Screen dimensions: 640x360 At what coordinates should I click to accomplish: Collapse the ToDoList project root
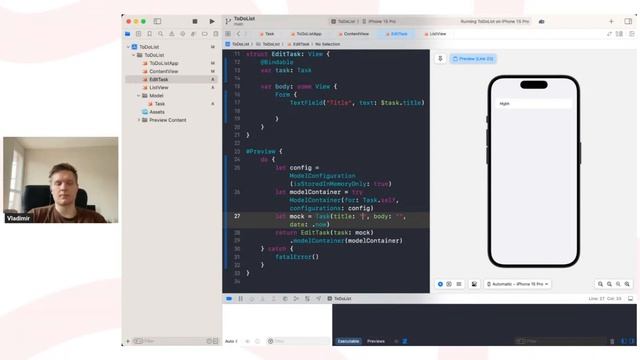pos(128,47)
